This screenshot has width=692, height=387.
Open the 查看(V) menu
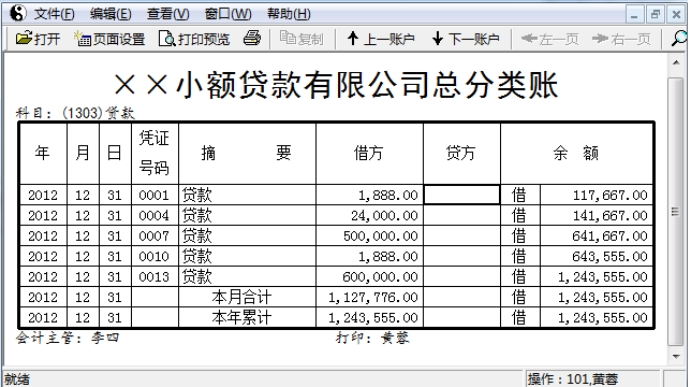[168, 14]
